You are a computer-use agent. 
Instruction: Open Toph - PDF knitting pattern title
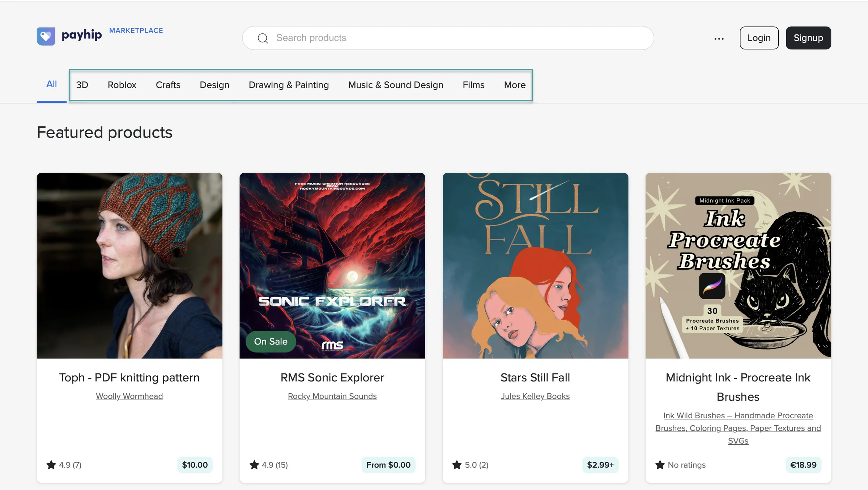[129, 377]
